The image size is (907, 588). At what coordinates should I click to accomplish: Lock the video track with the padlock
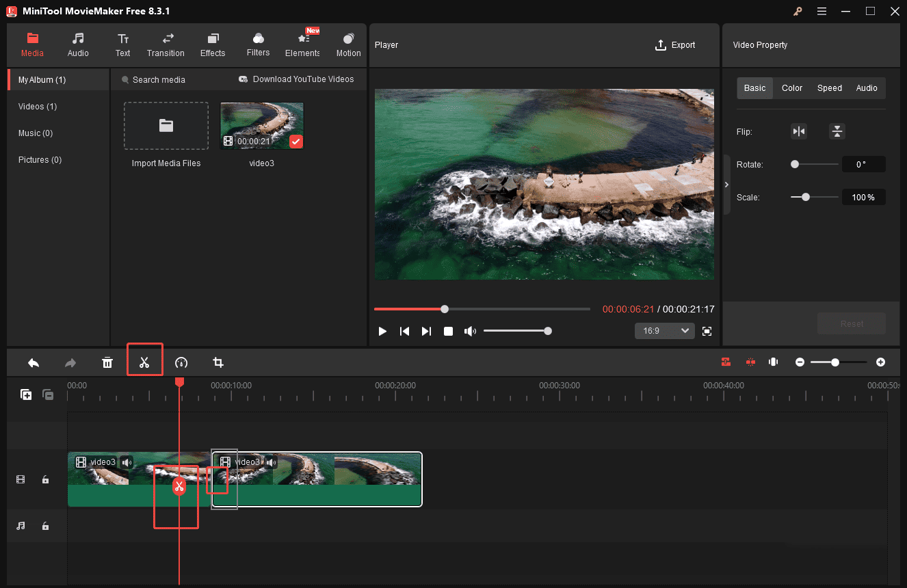[x=45, y=479]
